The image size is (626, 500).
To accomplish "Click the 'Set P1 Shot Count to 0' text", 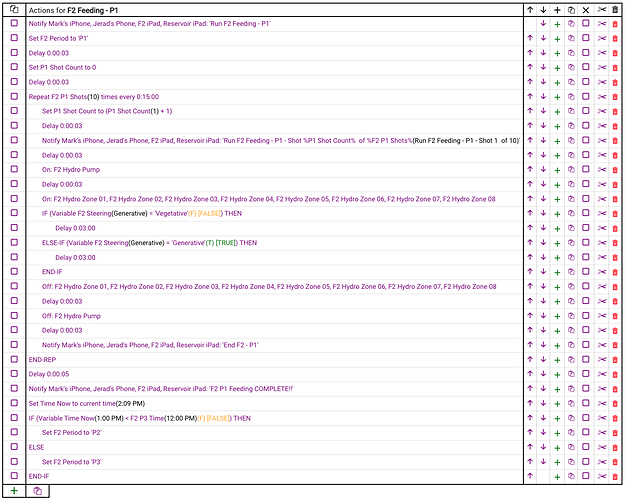I will [62, 67].
